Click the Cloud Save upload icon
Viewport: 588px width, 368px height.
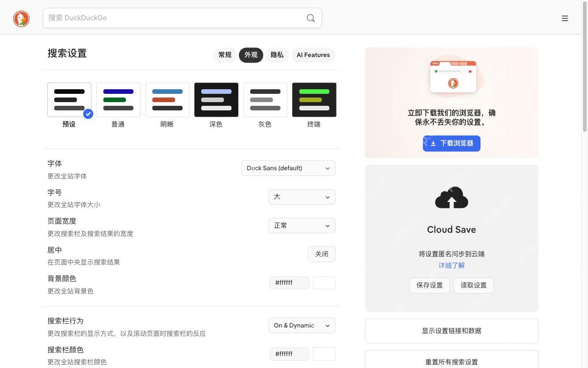tap(452, 197)
